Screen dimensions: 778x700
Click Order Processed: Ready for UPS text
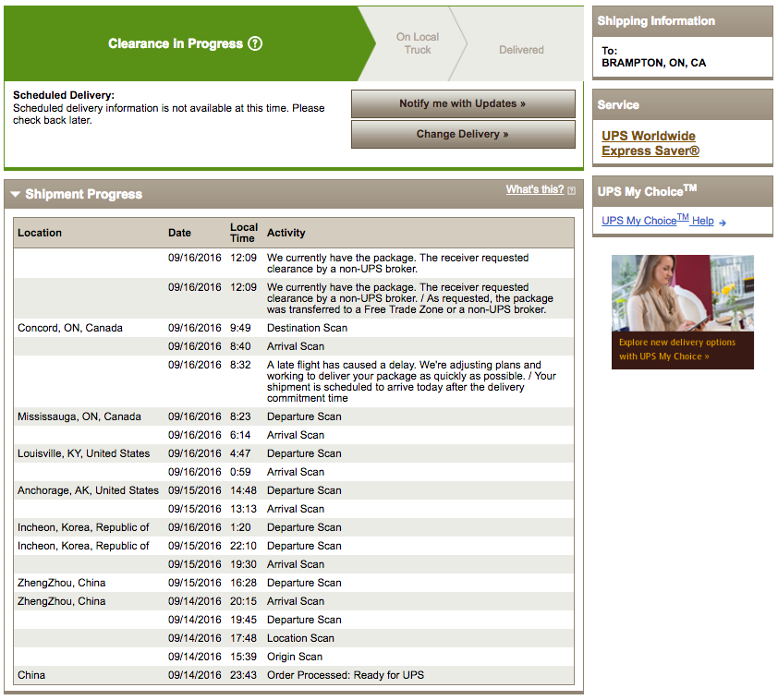point(346,675)
